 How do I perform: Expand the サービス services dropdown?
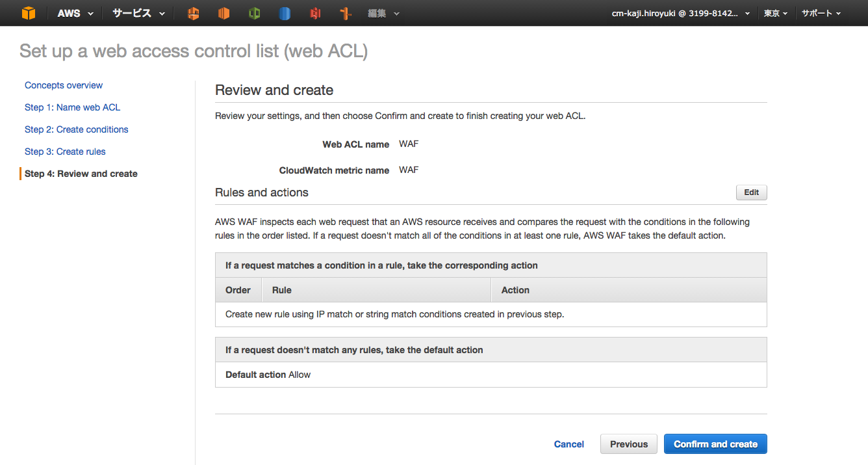pos(138,13)
